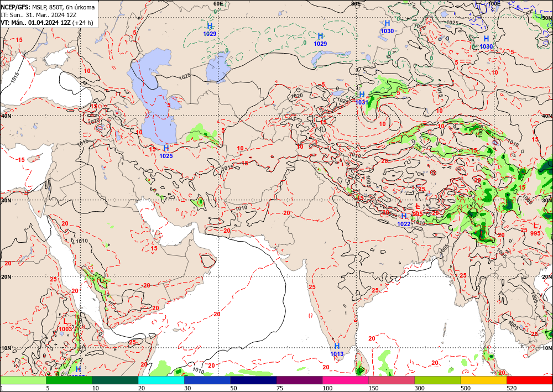
Task: Select the rose-red 150–300 mm legend swatch
Action: pyautogui.click(x=392, y=380)
